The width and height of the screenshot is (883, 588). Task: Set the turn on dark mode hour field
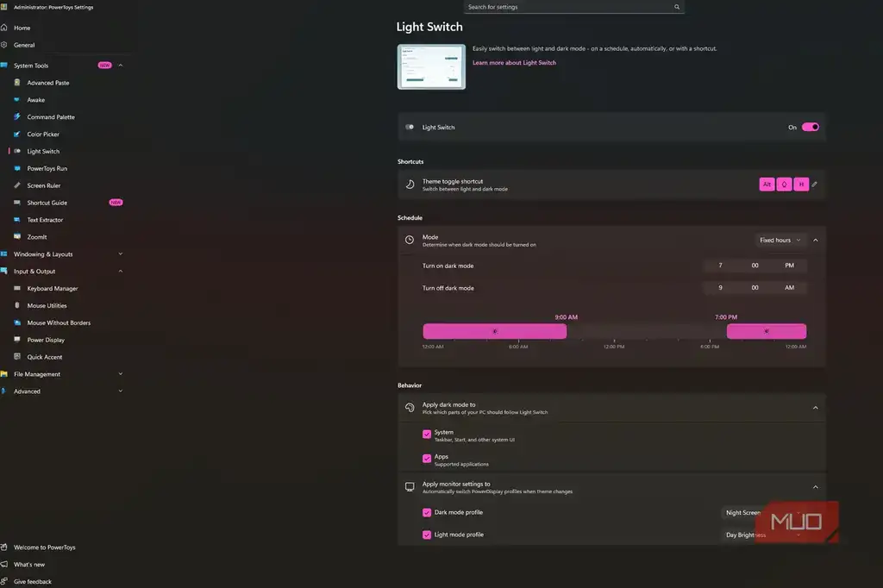(720, 266)
